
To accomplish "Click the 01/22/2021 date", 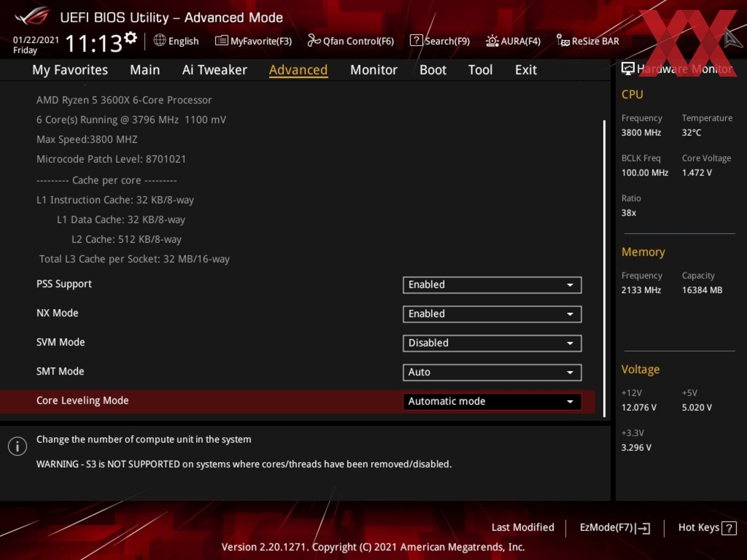I will click(36, 40).
